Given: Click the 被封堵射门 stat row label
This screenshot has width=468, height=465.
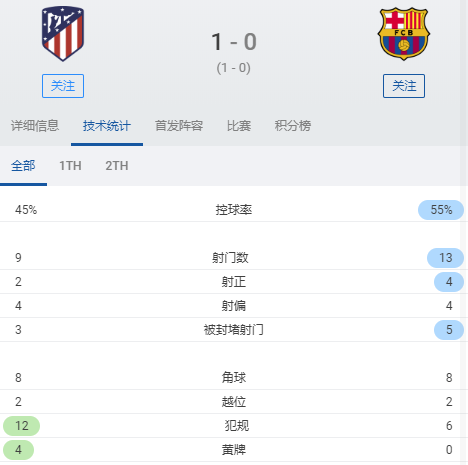Looking at the screenshot, I should click(234, 330).
